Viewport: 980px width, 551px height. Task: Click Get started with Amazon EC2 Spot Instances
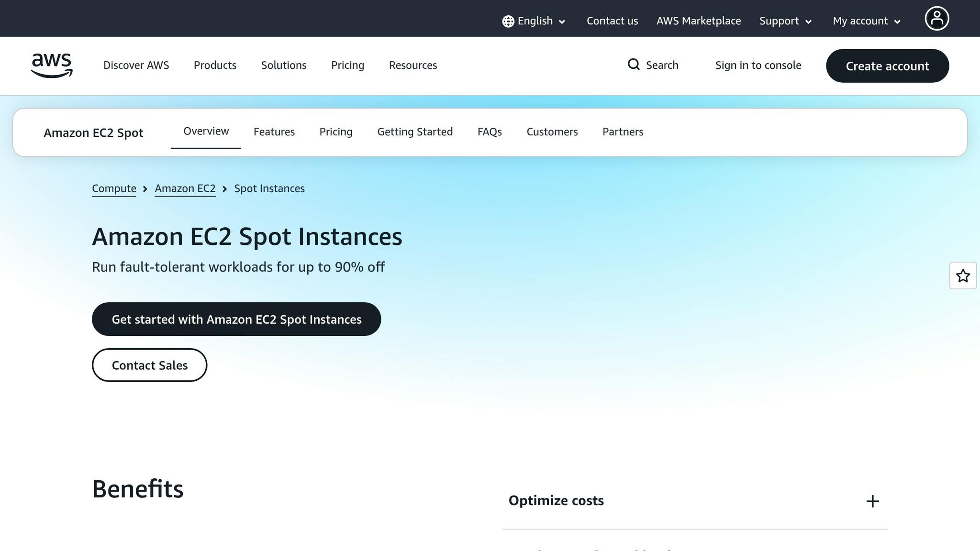[x=236, y=319]
